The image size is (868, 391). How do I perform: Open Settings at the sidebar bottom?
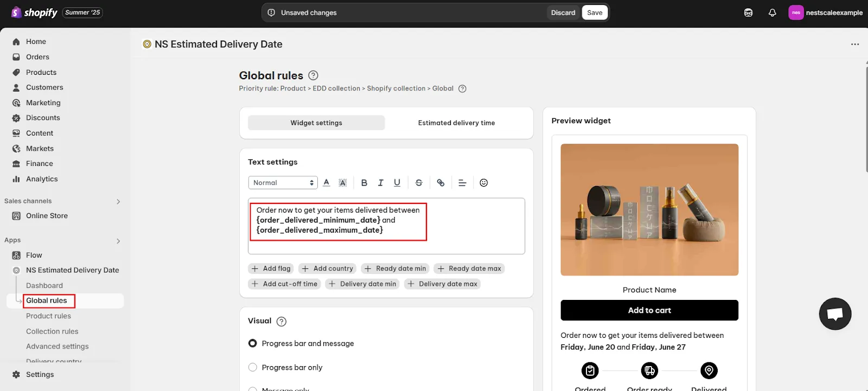coord(40,374)
